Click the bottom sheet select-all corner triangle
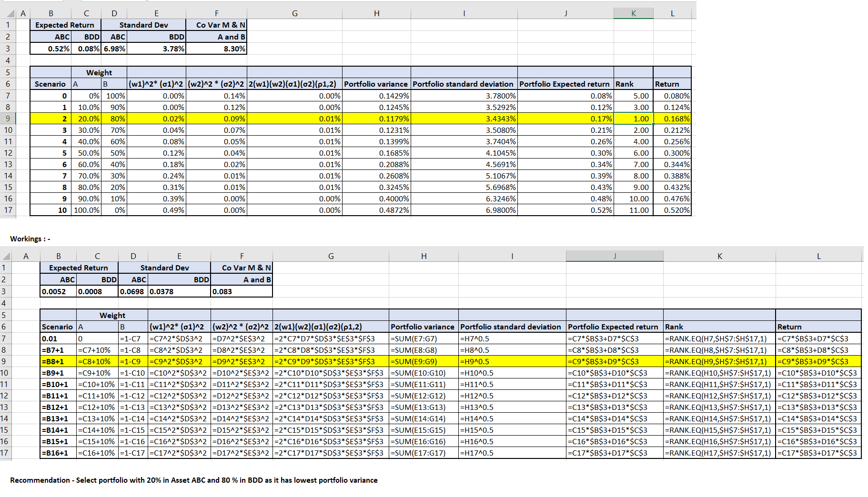 (x=6, y=256)
